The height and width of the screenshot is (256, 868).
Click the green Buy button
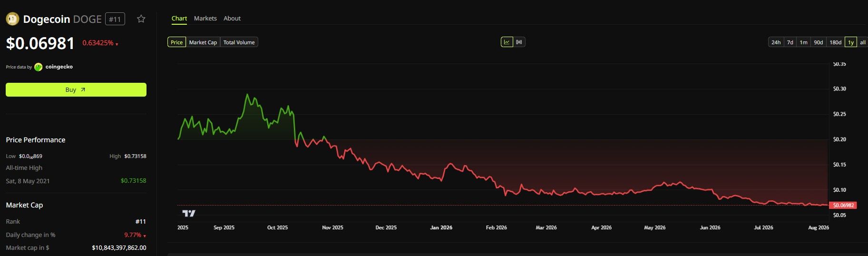point(76,89)
